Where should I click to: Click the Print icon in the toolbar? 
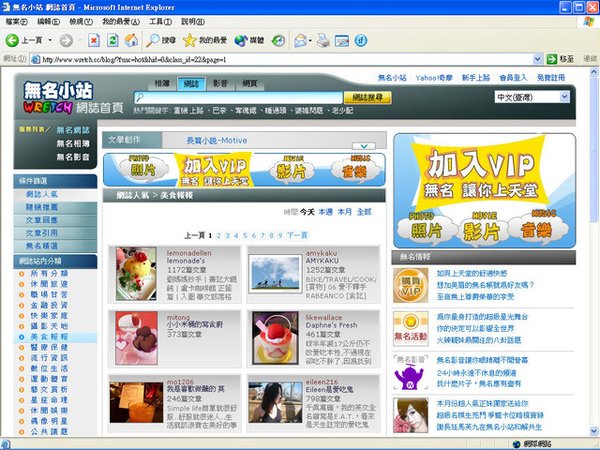click(x=324, y=40)
